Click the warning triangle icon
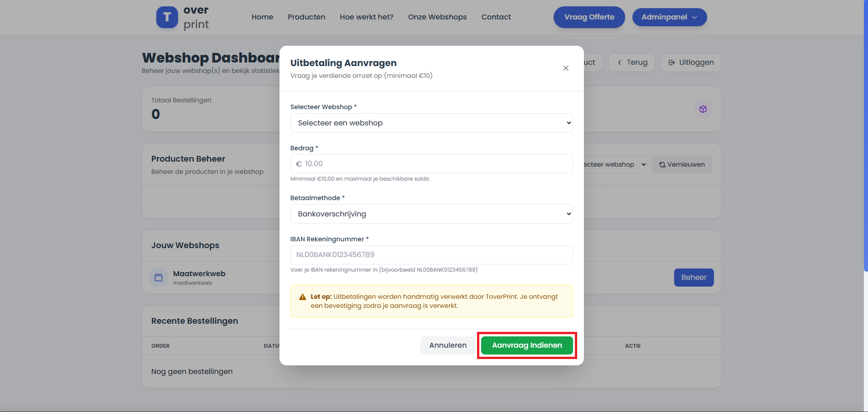 click(303, 297)
